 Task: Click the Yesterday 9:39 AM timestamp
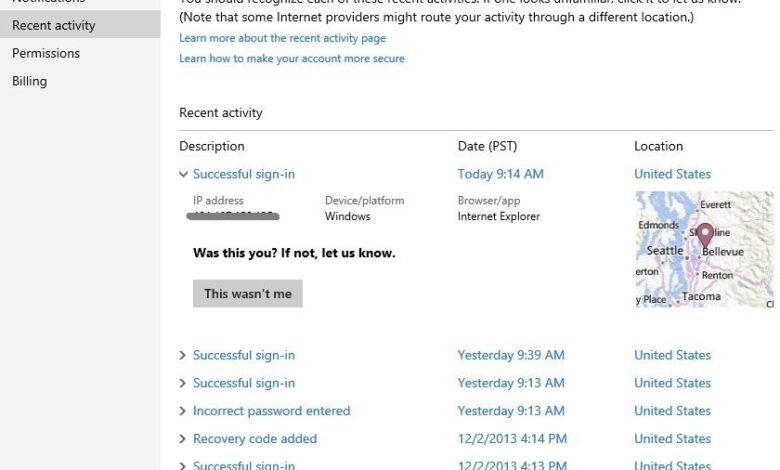(x=510, y=355)
